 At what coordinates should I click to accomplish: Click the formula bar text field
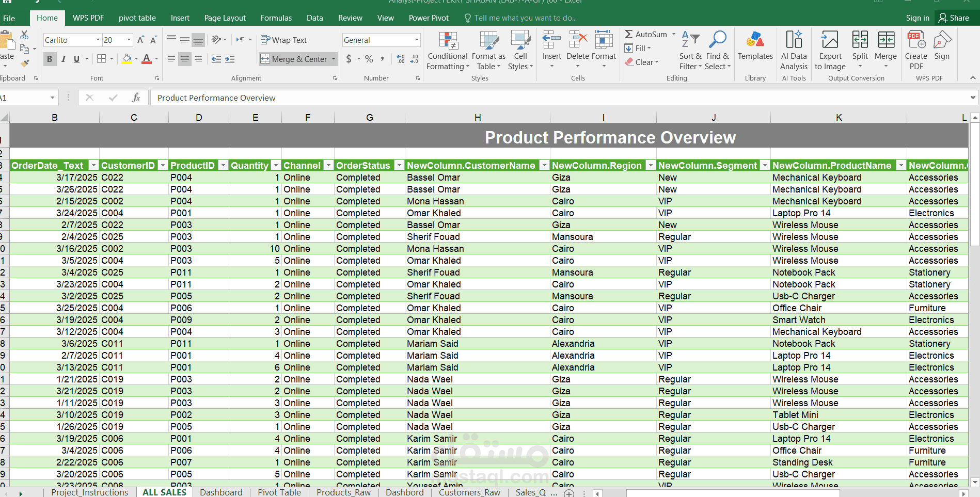tap(559, 98)
